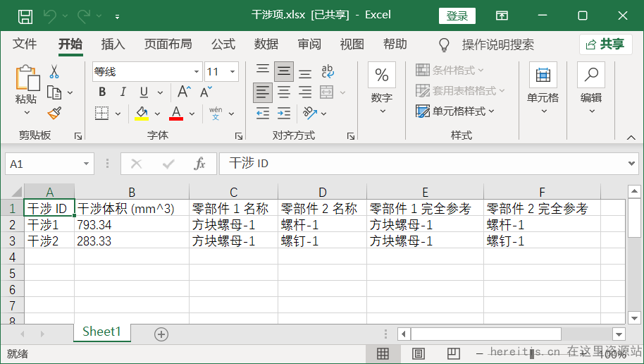Click the 登录 sign-in button
The height and width of the screenshot is (364, 644).
coord(457,16)
